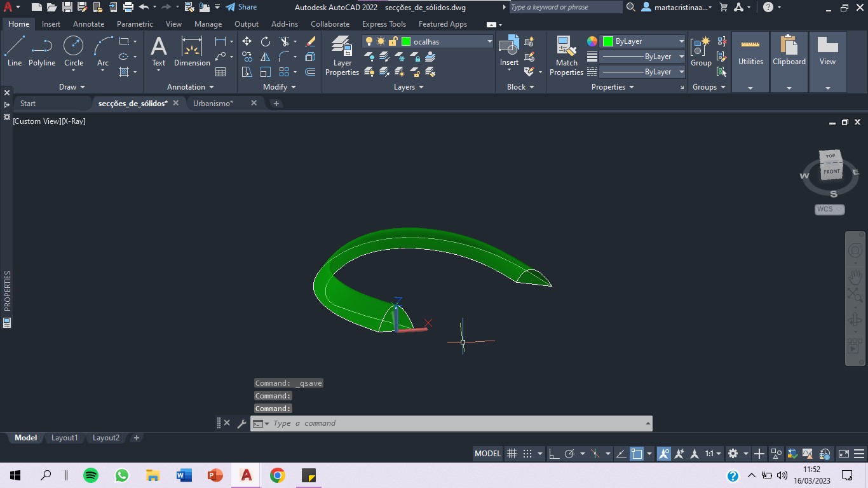The height and width of the screenshot is (488, 868).
Task: Activate the Stretch tool
Action: pos(247,72)
